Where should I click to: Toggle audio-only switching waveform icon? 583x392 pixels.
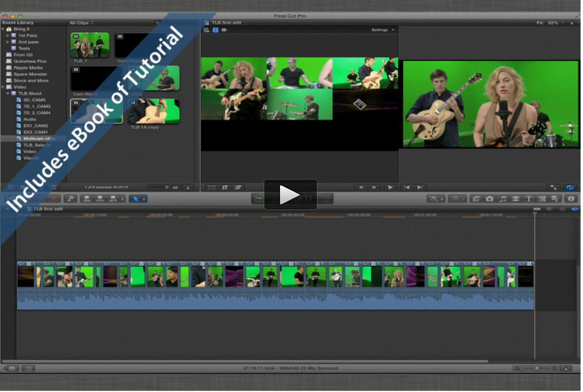[x=224, y=30]
